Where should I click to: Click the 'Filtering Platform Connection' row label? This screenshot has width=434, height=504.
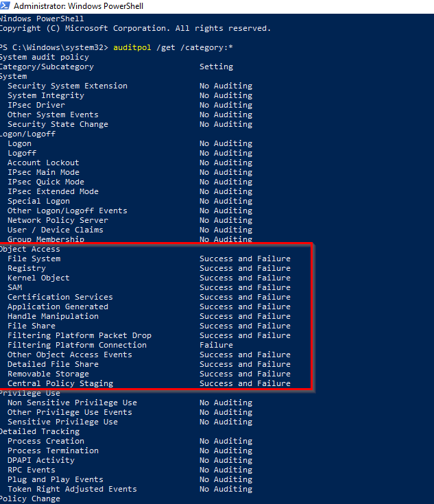77,345
